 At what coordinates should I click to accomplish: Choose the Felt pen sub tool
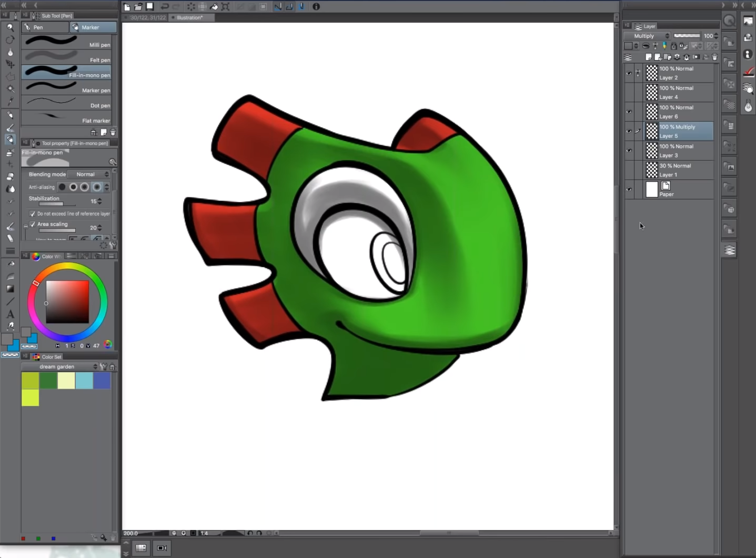pos(66,56)
